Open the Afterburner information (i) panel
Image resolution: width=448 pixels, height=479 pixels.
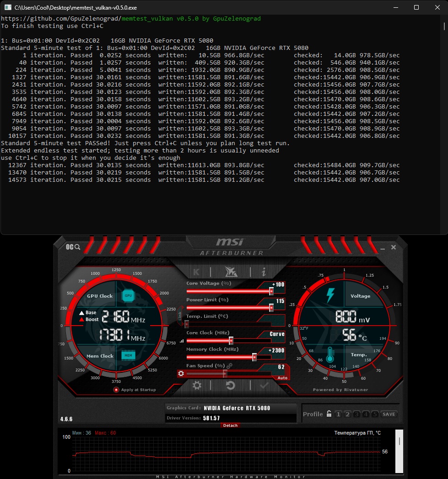tap(264, 272)
